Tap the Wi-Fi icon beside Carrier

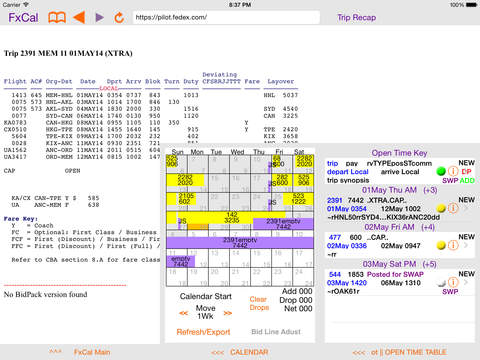click(26, 5)
